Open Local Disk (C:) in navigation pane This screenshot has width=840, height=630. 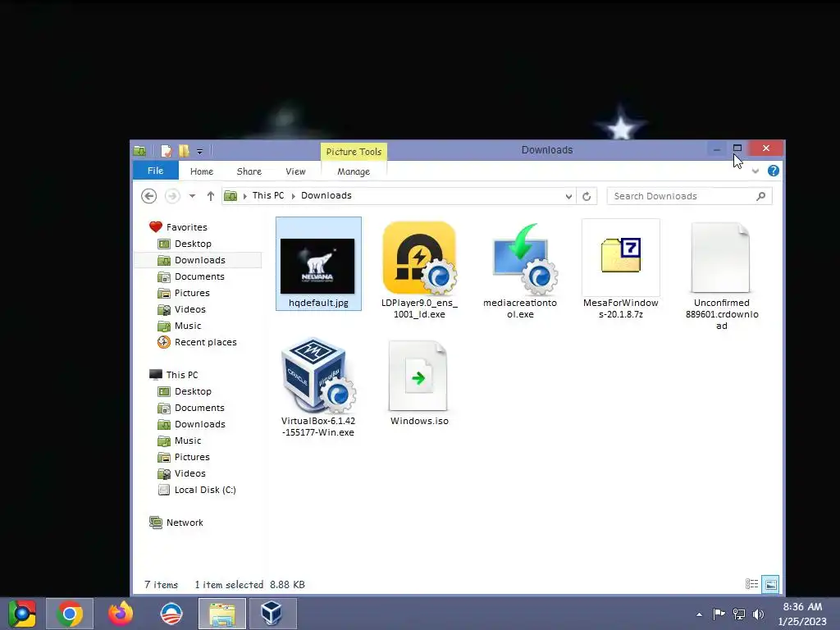[x=204, y=491]
